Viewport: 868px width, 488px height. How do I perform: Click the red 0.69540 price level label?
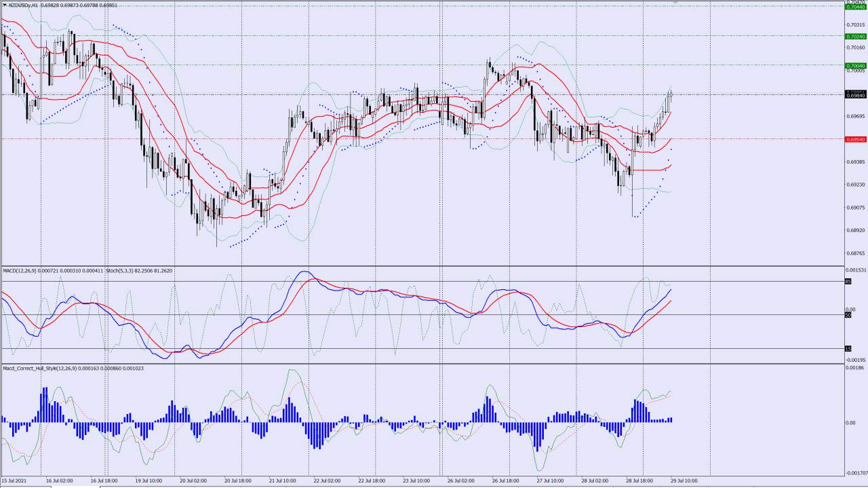click(x=856, y=139)
